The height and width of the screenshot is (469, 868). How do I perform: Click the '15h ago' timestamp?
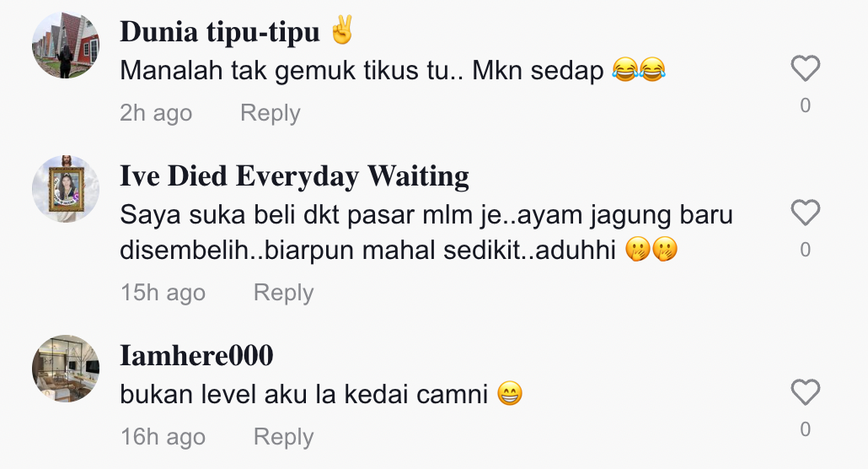(x=163, y=293)
